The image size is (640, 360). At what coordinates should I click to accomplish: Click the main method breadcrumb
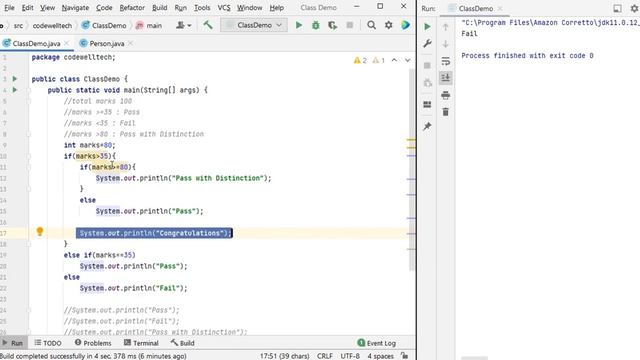149,25
